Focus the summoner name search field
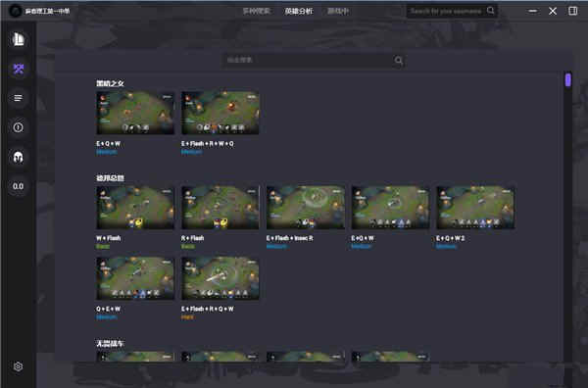 [x=446, y=11]
